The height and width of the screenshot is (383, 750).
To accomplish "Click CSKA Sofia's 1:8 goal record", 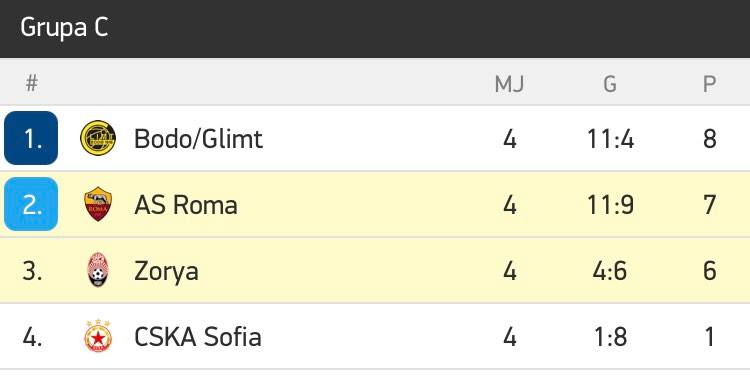I will coord(610,337).
